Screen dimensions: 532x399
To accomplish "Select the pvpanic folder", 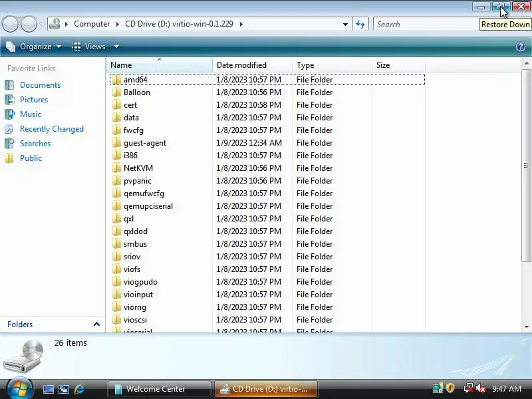I will (138, 181).
